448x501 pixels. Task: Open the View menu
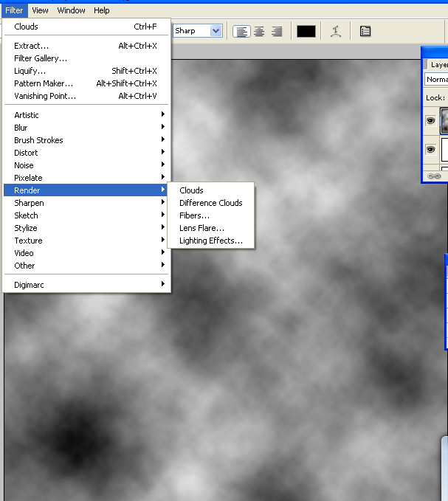click(40, 10)
